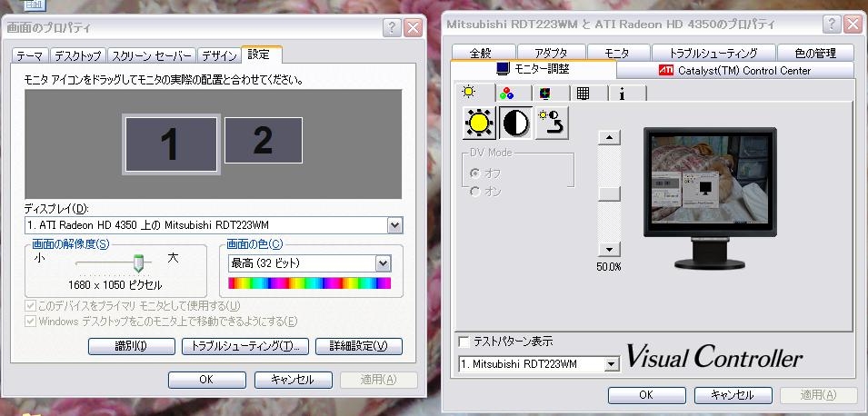Click the brightness/contrast reset arrow button
868x416 pixels.
pyautogui.click(x=552, y=123)
